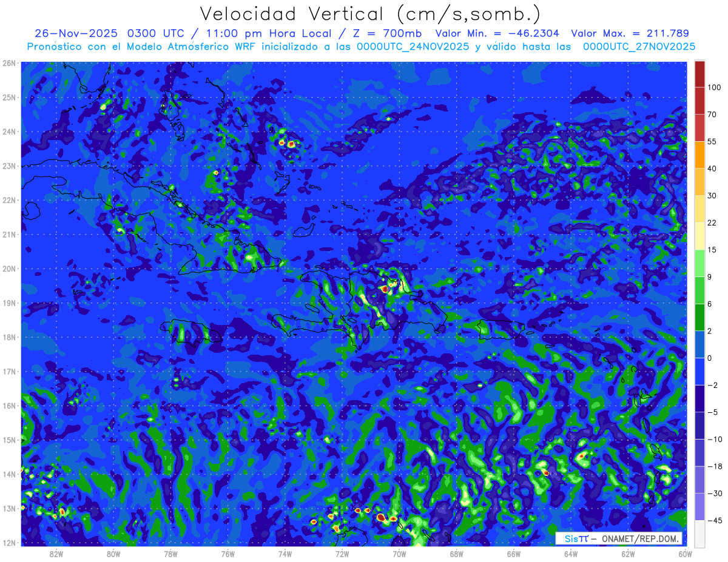Click the colorbar label '9'

(x=710, y=276)
